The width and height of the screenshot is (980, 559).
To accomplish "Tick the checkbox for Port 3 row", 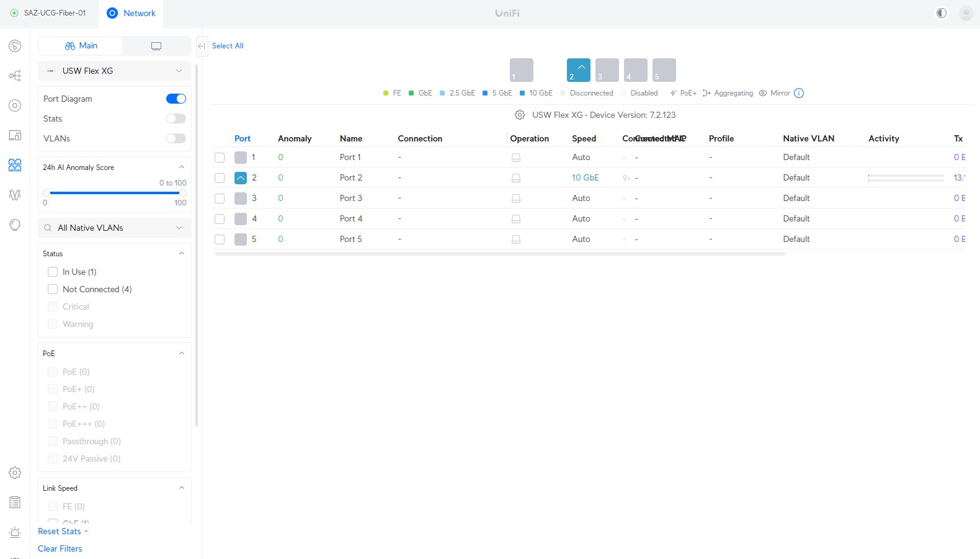I will click(220, 199).
